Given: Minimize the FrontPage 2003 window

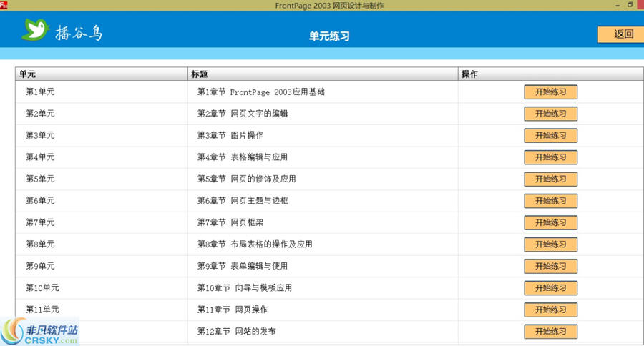Looking at the screenshot, I should [x=618, y=5].
